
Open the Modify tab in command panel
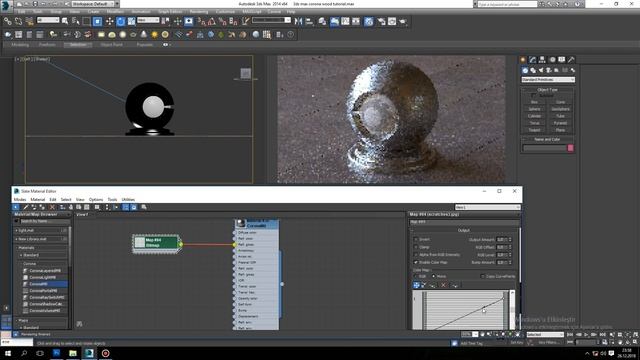(532, 60)
